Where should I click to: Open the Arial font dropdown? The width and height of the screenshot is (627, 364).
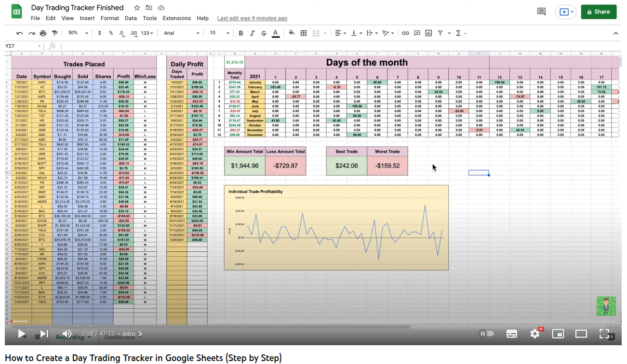point(181,33)
